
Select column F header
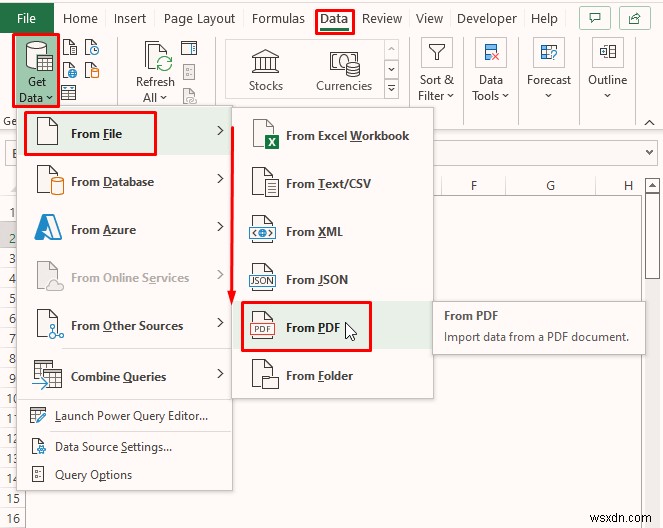coord(474,185)
